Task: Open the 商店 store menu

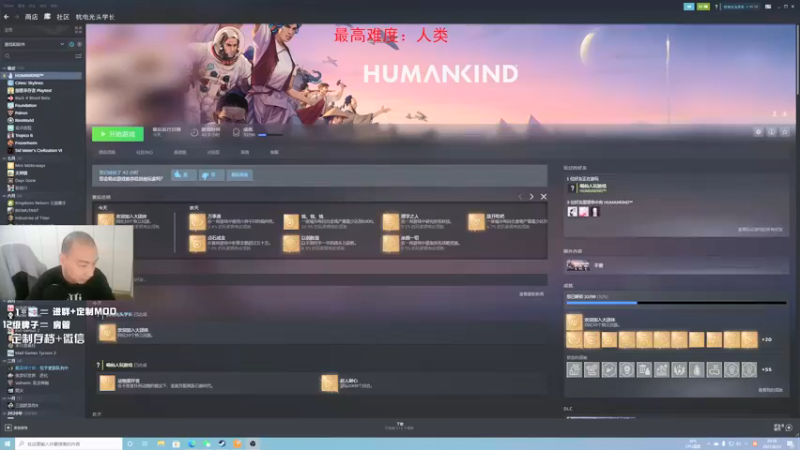Action: [31, 17]
